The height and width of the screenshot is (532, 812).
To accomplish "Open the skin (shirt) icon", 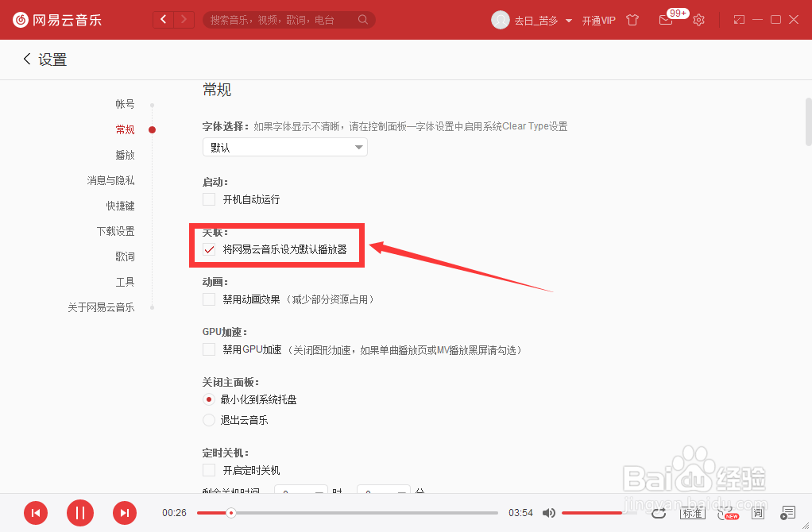I will [x=632, y=20].
